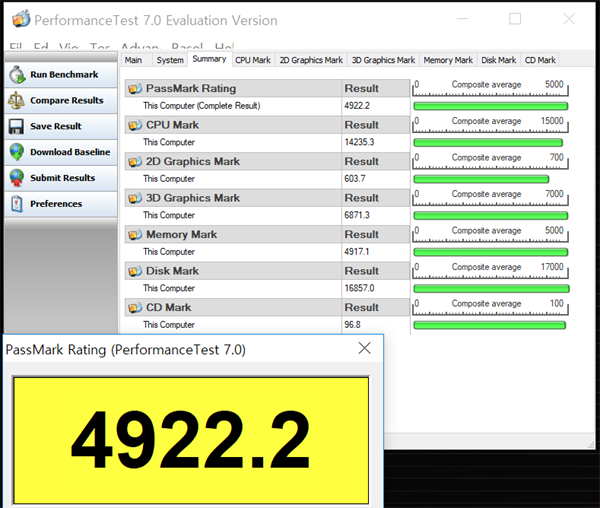Viewport: 600px width, 508px height.
Task: Switch to the Memory Mark tab
Action: pyautogui.click(x=448, y=60)
